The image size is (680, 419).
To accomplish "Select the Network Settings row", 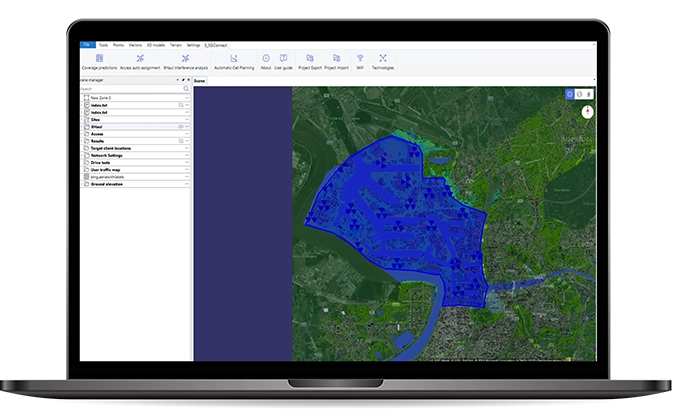I will click(x=135, y=155).
